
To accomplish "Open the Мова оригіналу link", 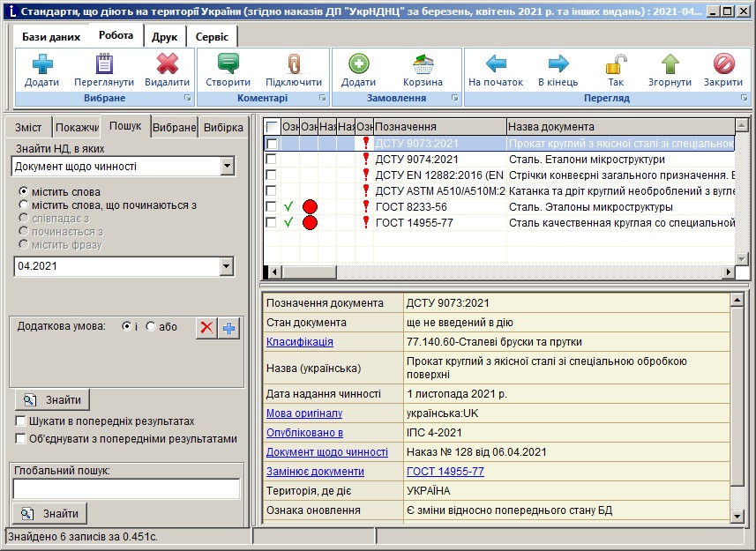I will point(304,413).
